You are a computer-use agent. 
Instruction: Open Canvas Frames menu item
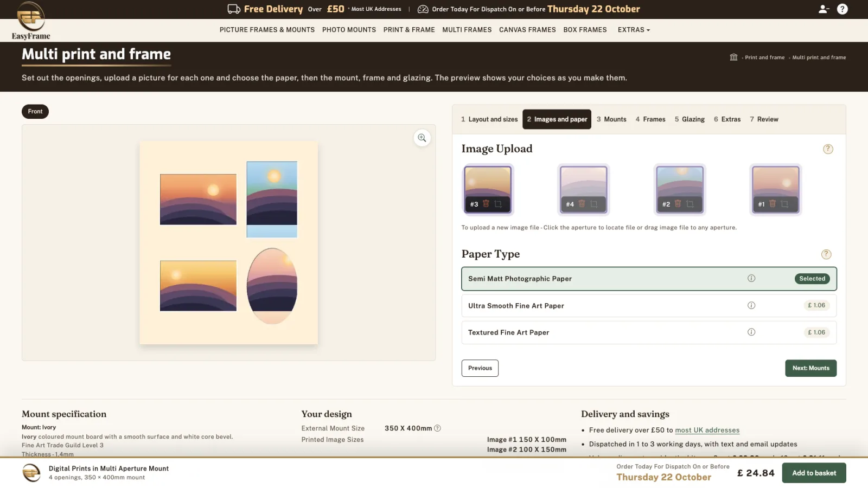point(527,30)
